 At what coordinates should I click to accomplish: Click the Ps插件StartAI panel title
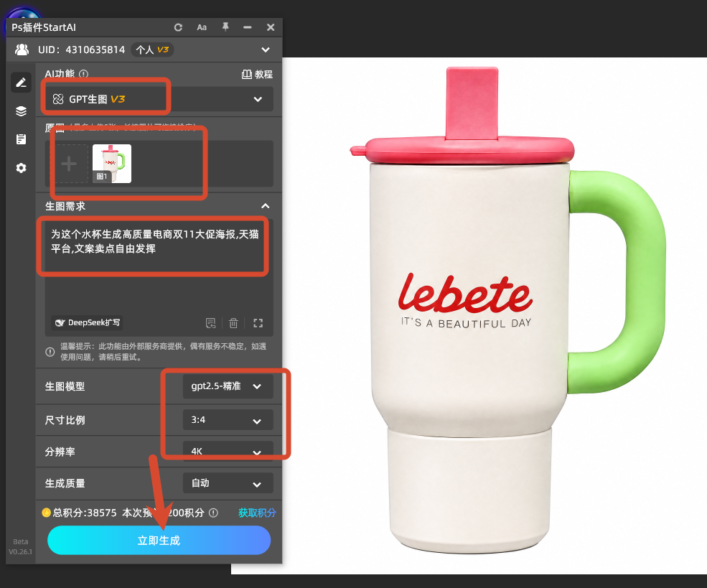tap(44, 27)
